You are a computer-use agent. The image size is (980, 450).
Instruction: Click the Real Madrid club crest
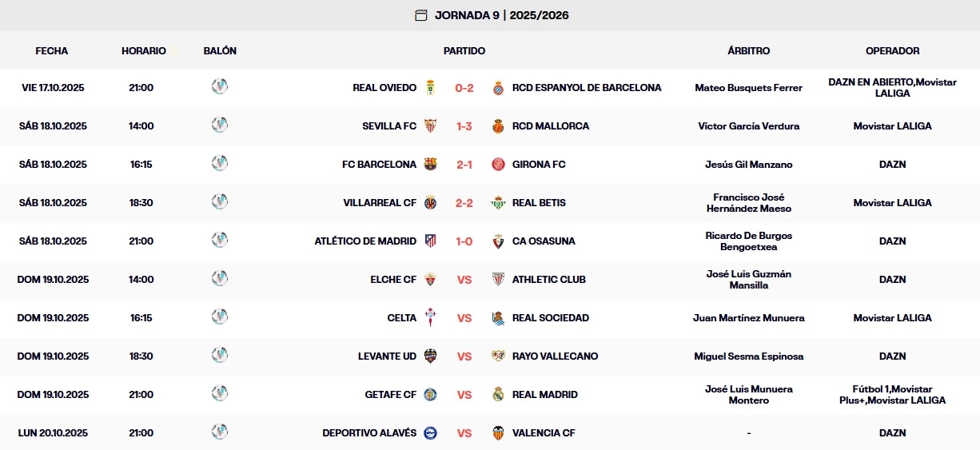click(499, 395)
